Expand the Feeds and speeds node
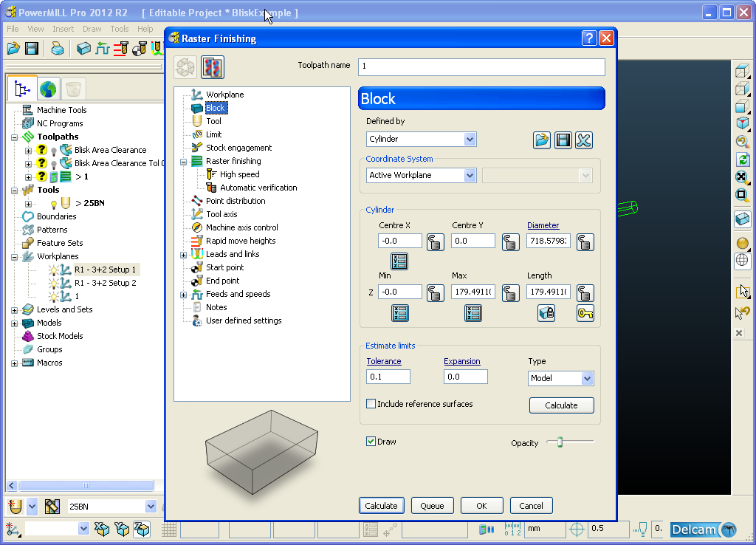 pyautogui.click(x=183, y=295)
